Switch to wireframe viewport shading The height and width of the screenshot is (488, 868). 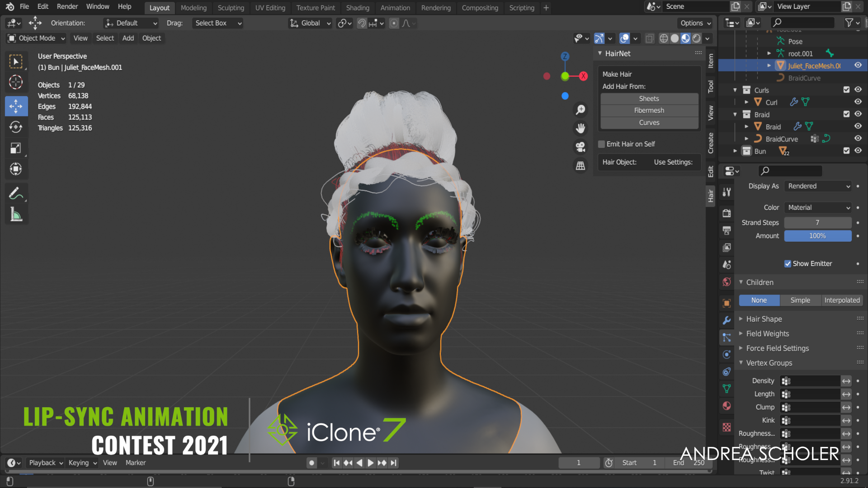(664, 38)
